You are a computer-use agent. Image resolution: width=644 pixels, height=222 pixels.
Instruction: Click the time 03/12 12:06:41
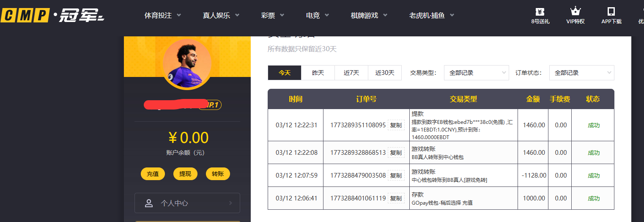tap(296, 198)
